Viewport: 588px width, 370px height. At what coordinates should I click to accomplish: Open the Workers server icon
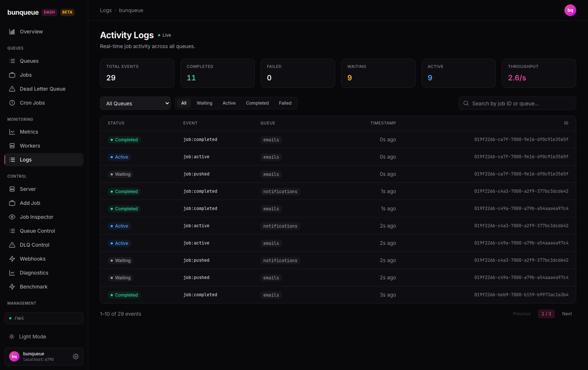(12, 146)
